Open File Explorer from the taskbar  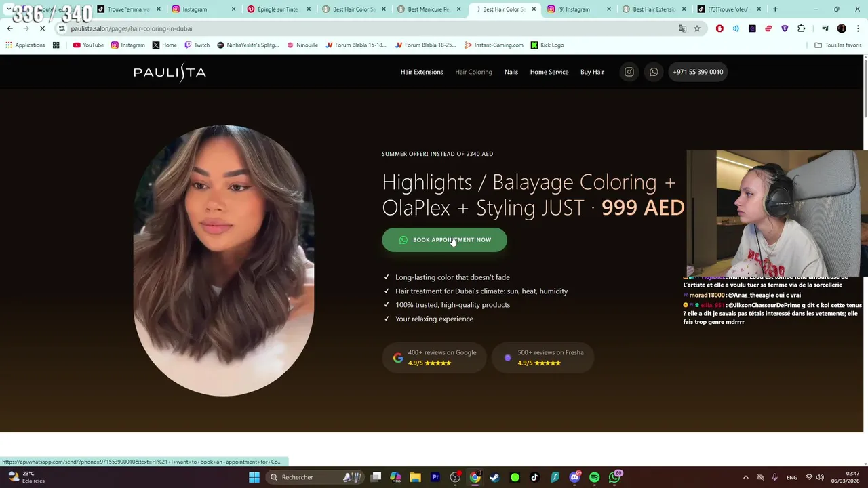[415, 477]
